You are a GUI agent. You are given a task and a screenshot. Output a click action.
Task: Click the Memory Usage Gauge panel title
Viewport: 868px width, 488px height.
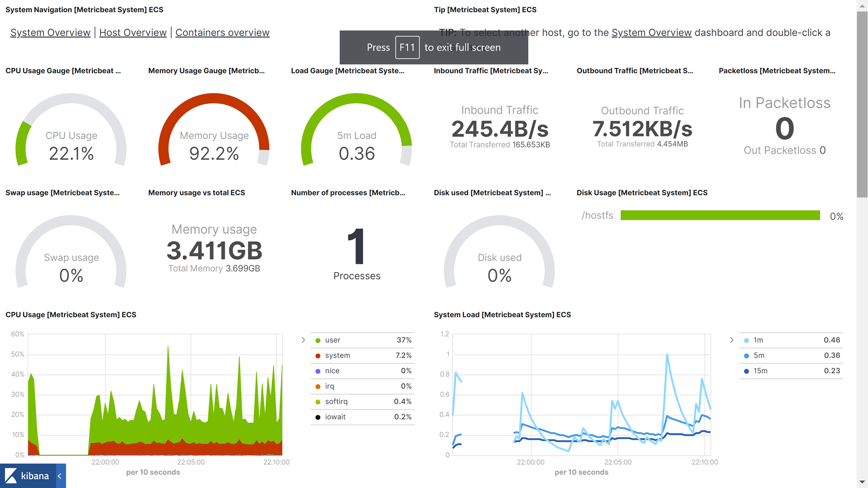pyautogui.click(x=206, y=71)
